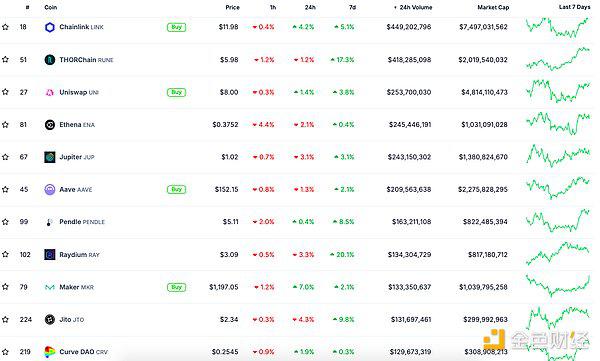Viewport: 600px width, 361px height.
Task: Click the Maker MKR logo icon
Action: tap(50, 287)
